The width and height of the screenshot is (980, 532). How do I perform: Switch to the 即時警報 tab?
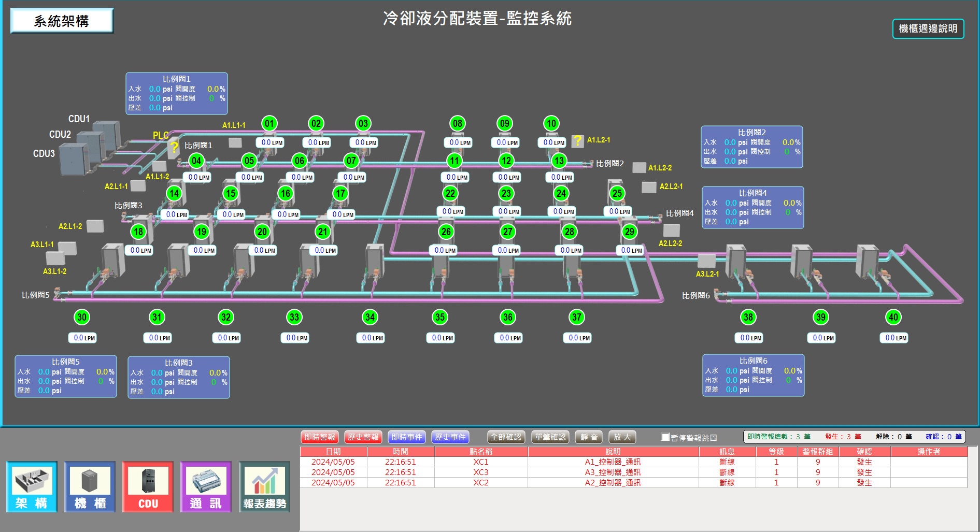[x=320, y=437]
